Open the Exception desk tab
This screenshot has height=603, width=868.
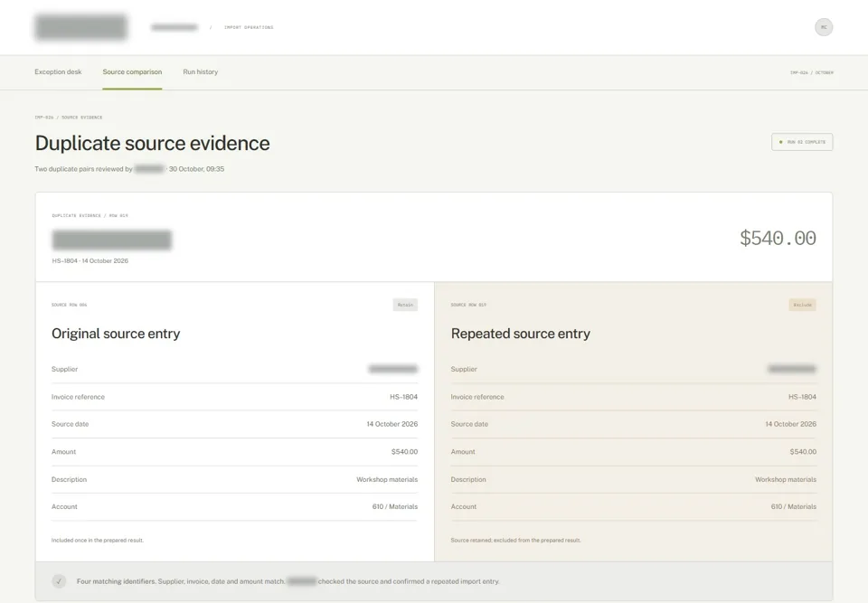[58, 72]
